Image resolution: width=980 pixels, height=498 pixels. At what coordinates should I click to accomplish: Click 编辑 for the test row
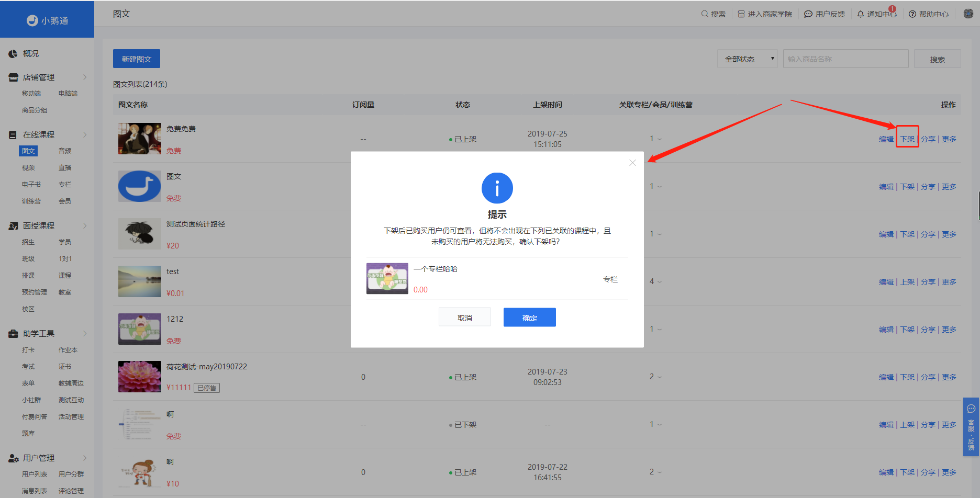point(886,282)
